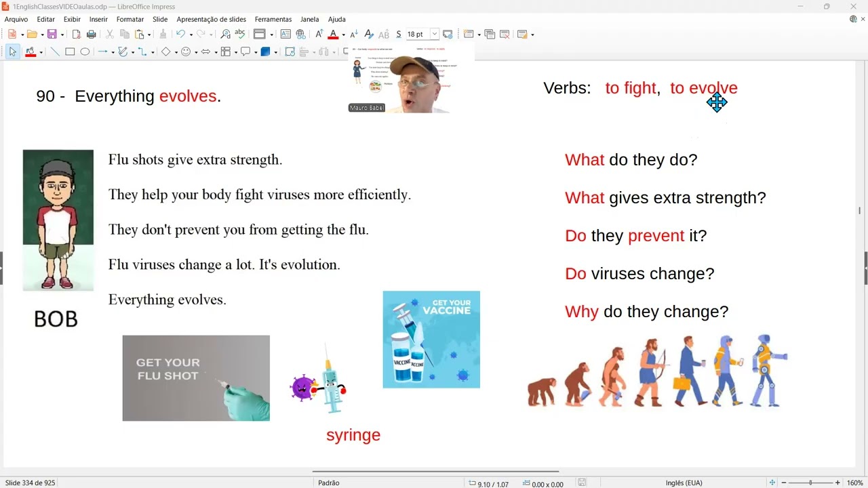The width and height of the screenshot is (868, 488).
Task: Open the Paste special dropdown arrow
Action: tap(150, 34)
